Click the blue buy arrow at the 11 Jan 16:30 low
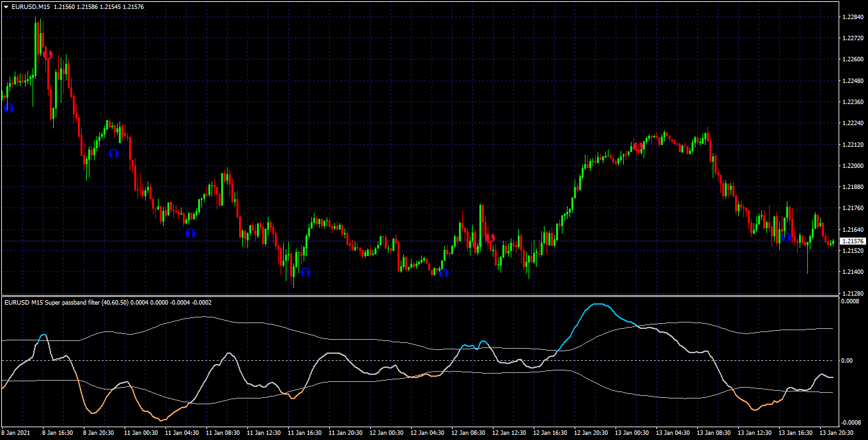Screen dimensions: 868x440 pyautogui.click(x=306, y=271)
